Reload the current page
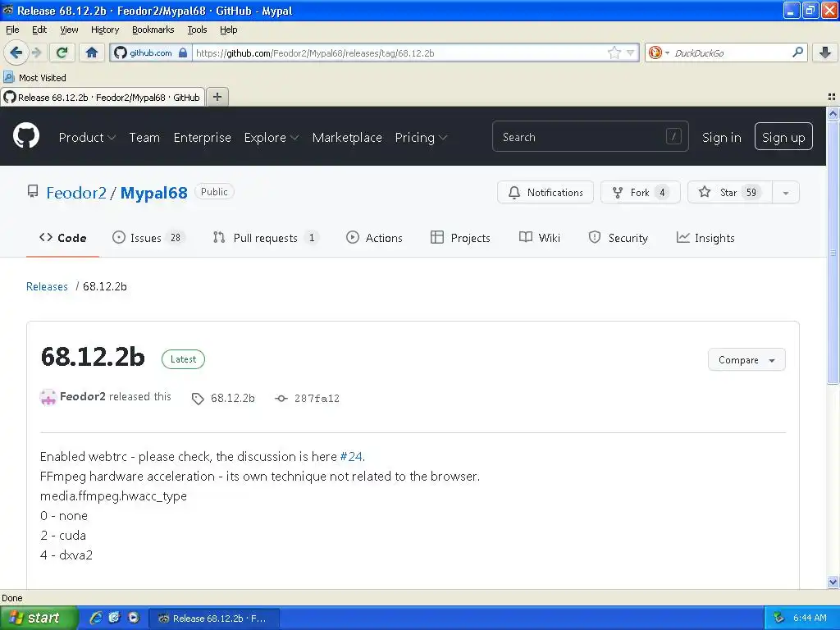This screenshot has width=840, height=630. [62, 52]
